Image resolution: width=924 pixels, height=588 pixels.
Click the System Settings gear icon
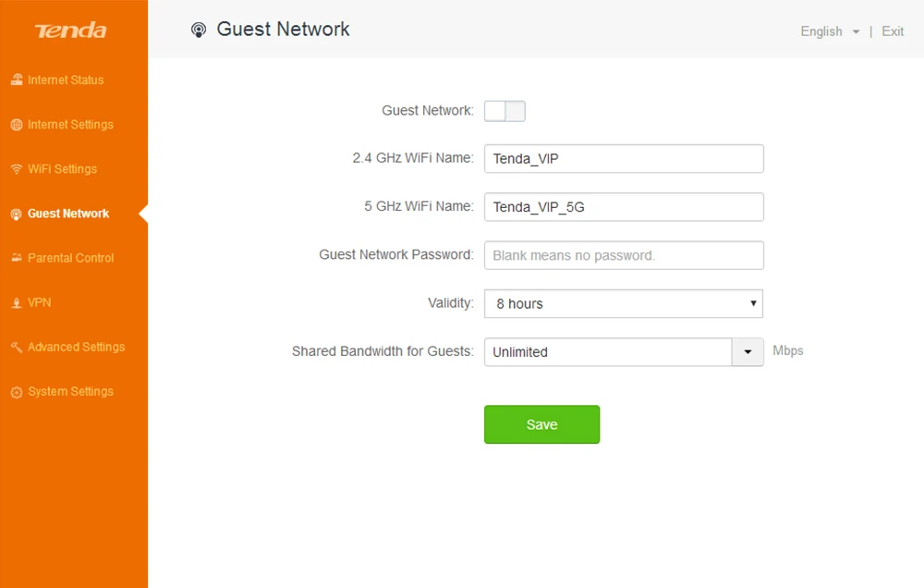pyautogui.click(x=17, y=392)
